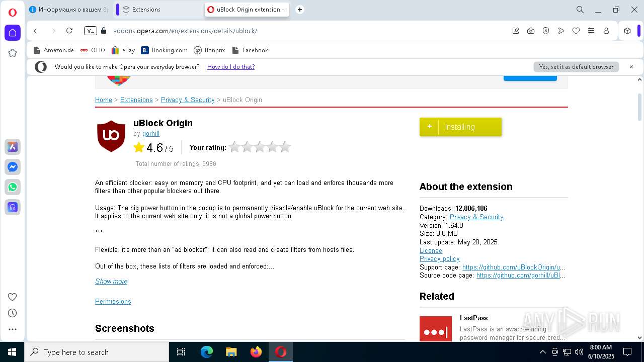The height and width of the screenshot is (362, 644).
Task: Open Bonprix bookmark
Action: [x=209, y=50]
